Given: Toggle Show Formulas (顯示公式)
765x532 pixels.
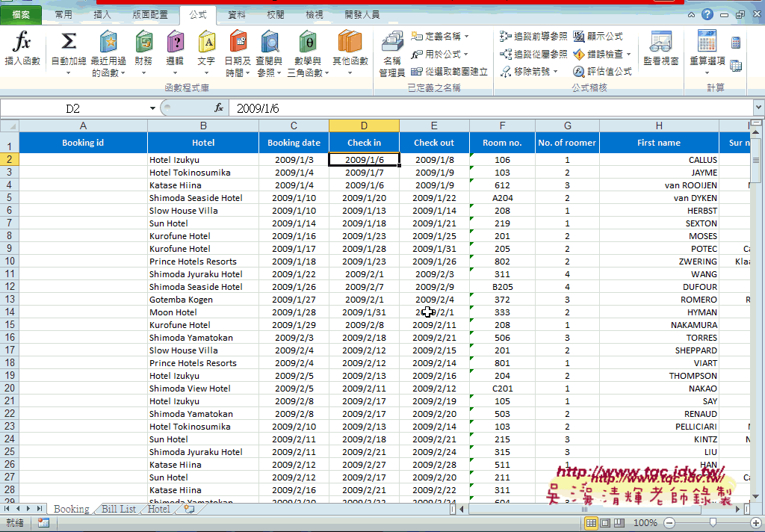Looking at the screenshot, I should (598, 36).
